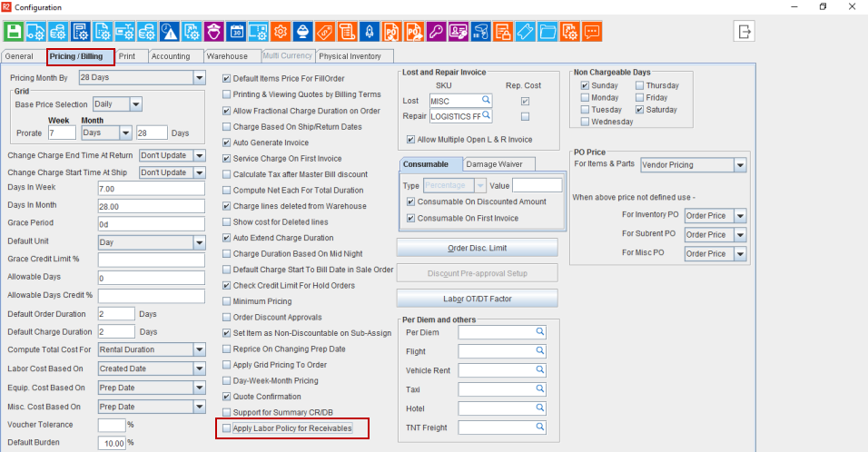Viewport: 868px width, 452px height.
Task: Click the warning triangle toolbar icon
Action: (x=170, y=31)
